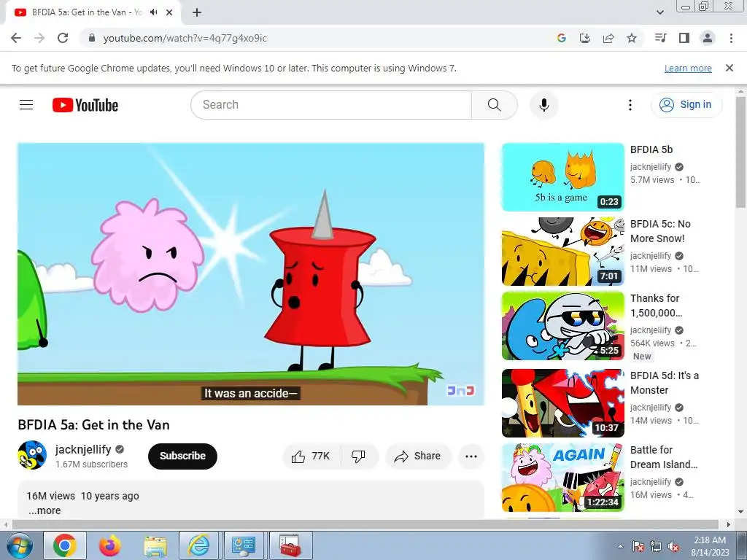747x560 pixels.
Task: Toggle the Chrome side panel
Action: [684, 38]
